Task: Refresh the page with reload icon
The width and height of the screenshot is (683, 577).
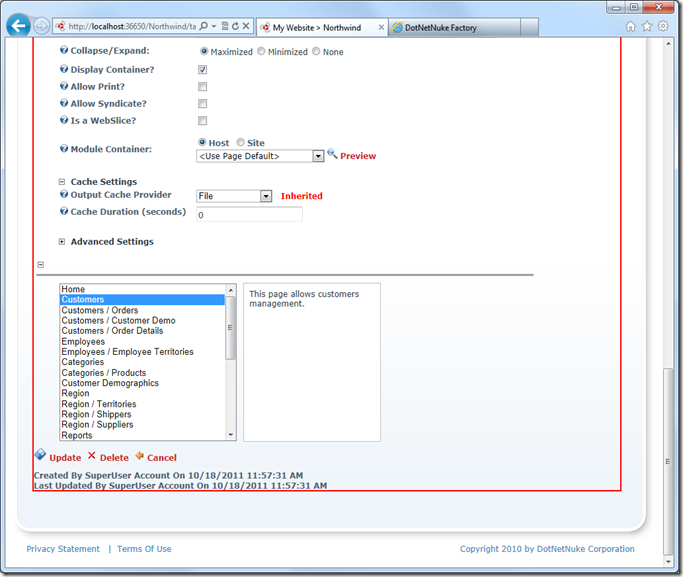Action: [x=235, y=26]
